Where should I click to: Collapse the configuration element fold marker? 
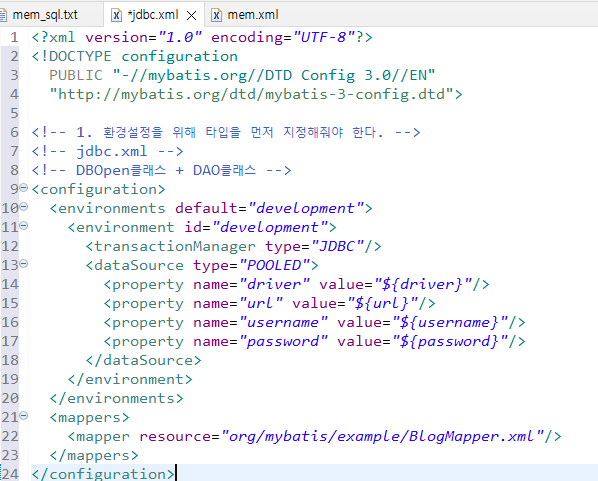tap(24, 188)
